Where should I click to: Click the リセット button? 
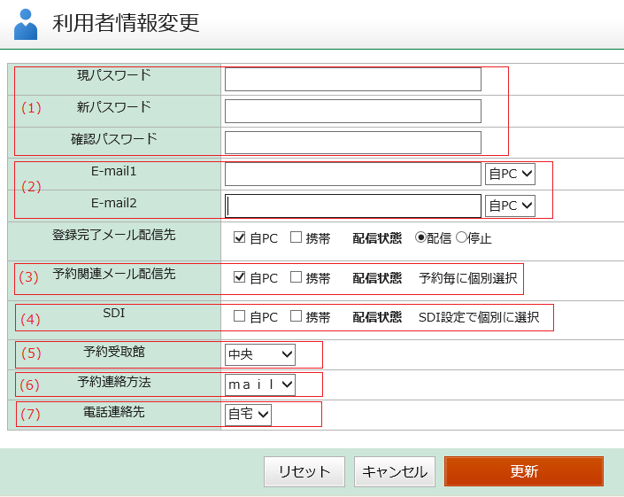pyautogui.click(x=304, y=472)
